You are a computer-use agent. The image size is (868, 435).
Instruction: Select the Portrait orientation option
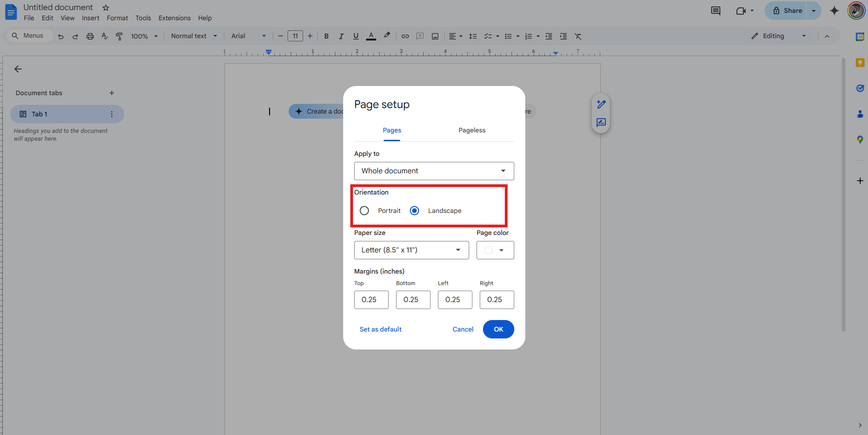364,210
